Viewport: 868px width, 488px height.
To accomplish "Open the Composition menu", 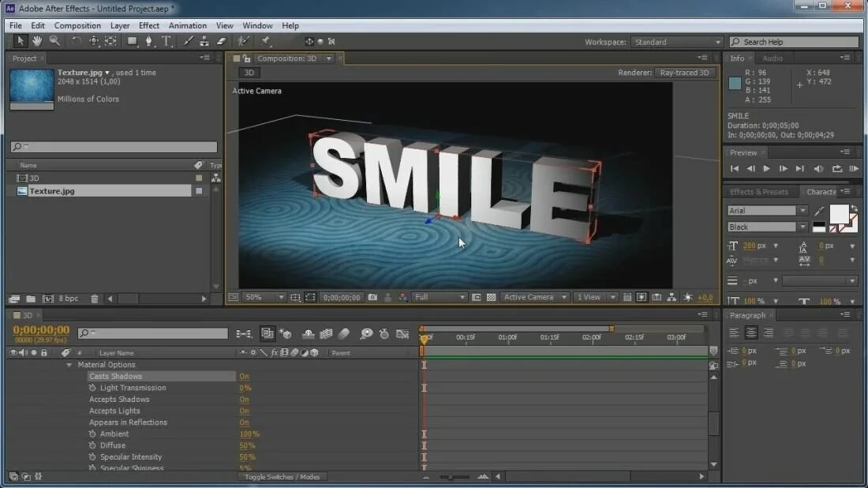I will pos(77,25).
